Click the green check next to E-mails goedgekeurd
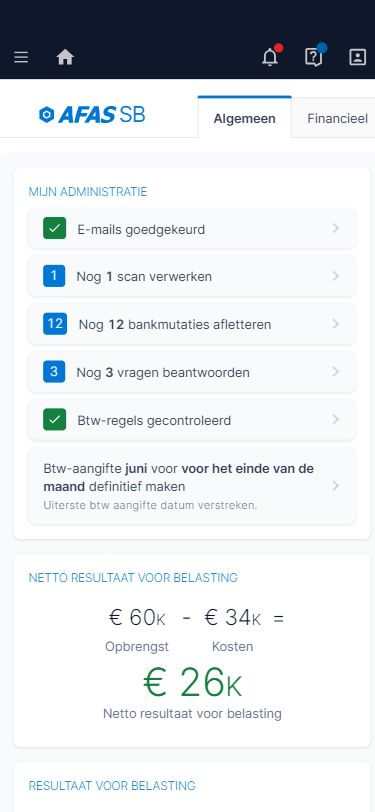The image size is (375, 812). 54,228
